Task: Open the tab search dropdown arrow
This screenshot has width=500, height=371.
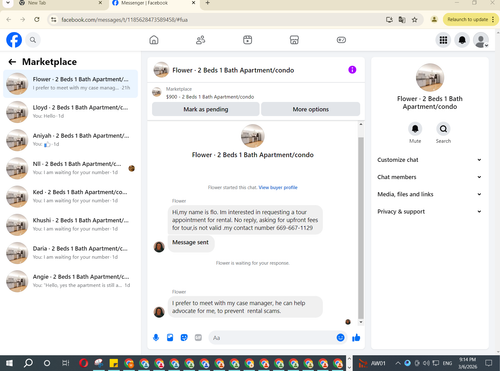Action: pyautogui.click(x=7, y=3)
